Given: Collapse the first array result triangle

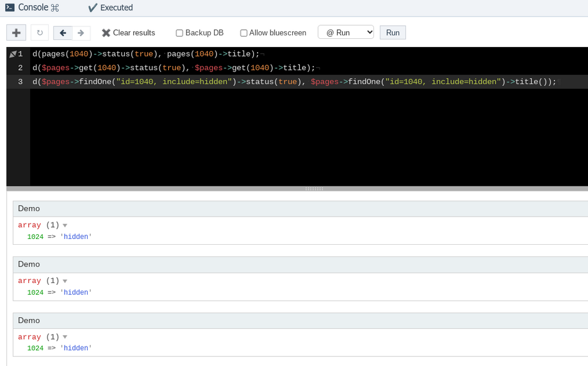Looking at the screenshot, I should pos(65,225).
